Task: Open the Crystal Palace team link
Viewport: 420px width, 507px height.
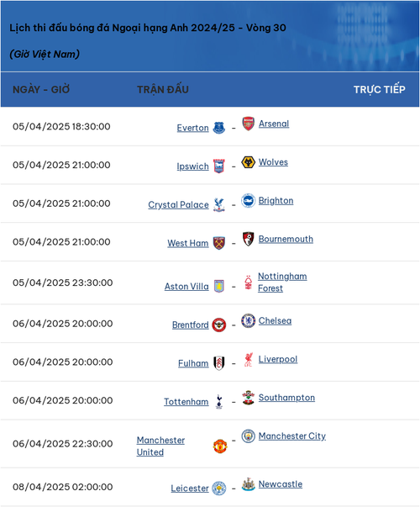Action: point(178,204)
